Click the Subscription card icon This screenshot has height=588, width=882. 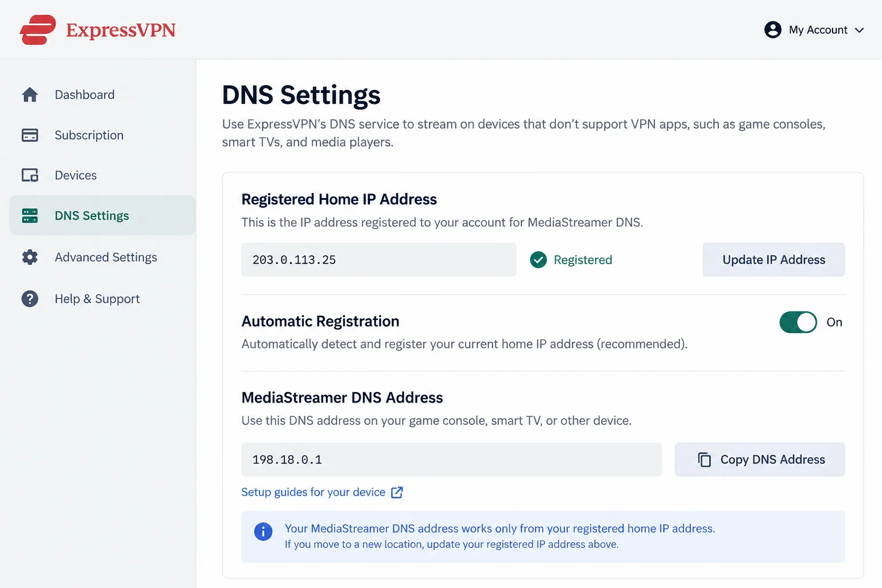tap(30, 135)
